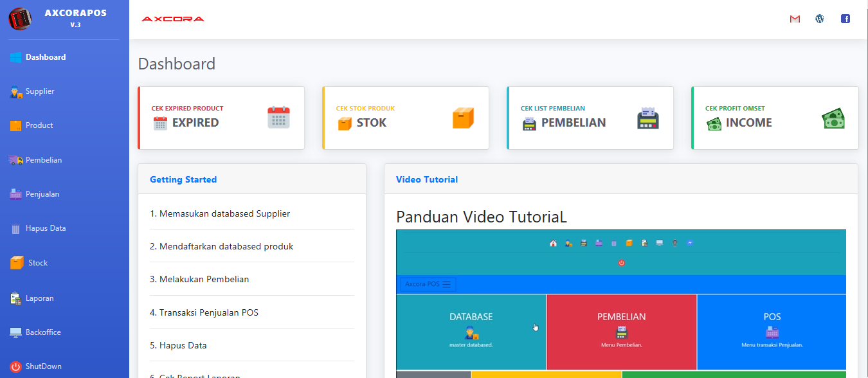Screen dimensions: 868x378
Task: Click the Dashboard page heading
Action: pos(177,64)
